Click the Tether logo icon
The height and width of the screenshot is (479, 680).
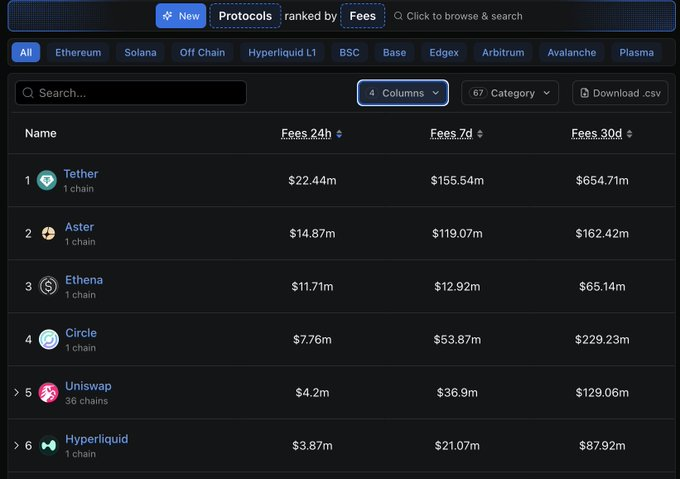(47, 180)
